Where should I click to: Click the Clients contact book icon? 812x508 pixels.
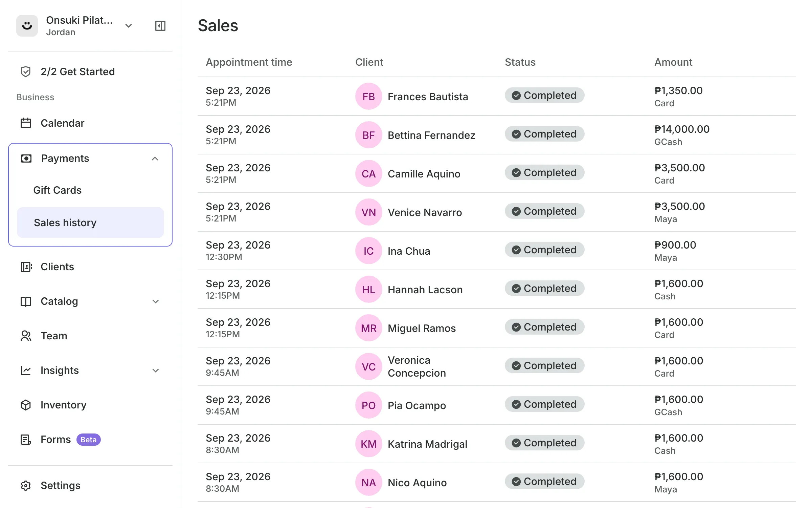tap(26, 267)
